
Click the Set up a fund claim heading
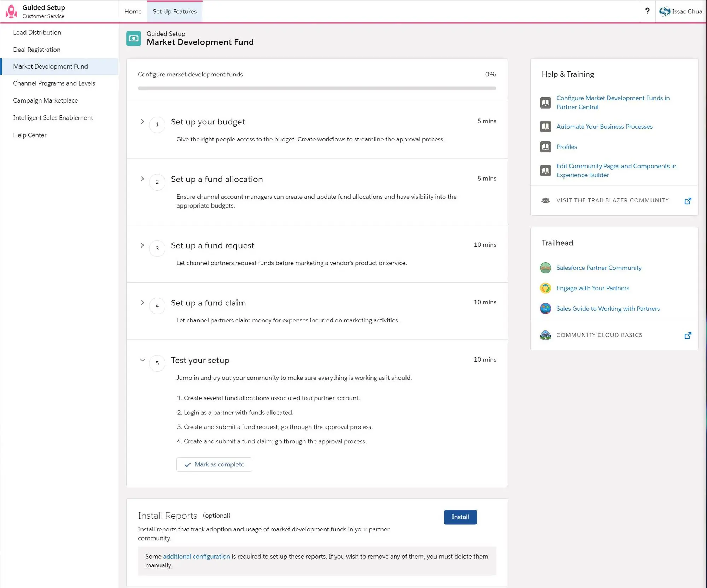tap(208, 303)
